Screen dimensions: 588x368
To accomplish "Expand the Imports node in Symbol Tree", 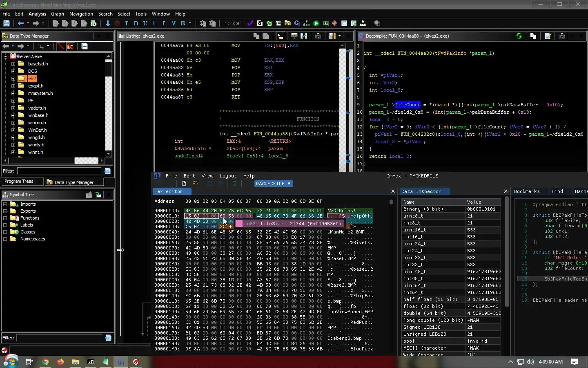I will pos(5,204).
